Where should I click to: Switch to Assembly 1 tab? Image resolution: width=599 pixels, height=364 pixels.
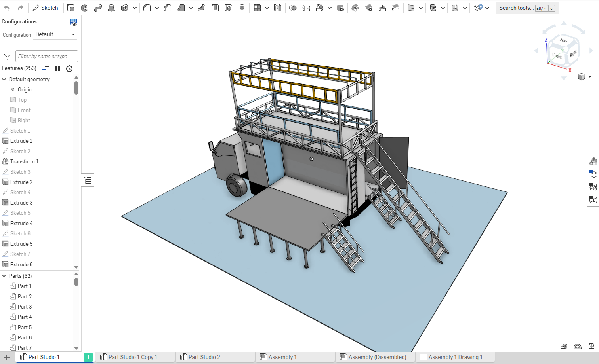coord(282,357)
